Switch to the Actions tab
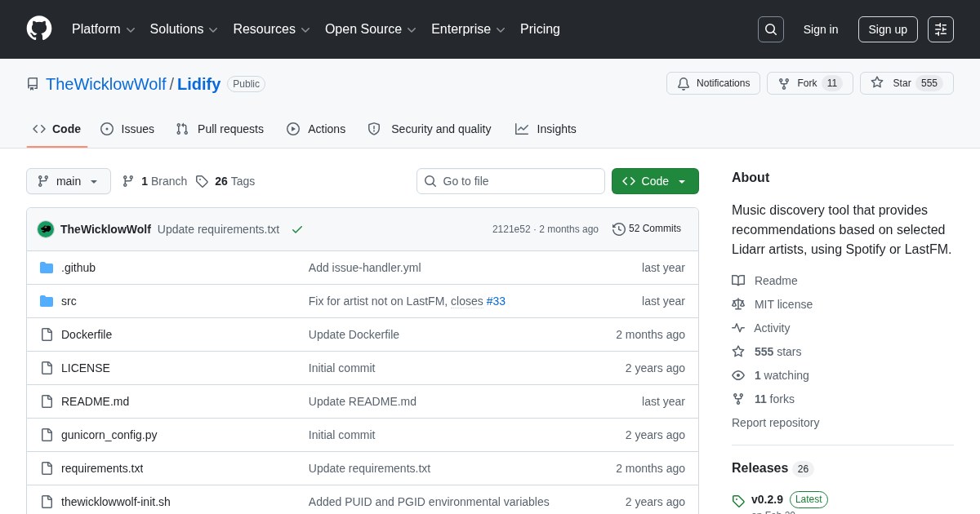980x514 pixels. [x=316, y=129]
